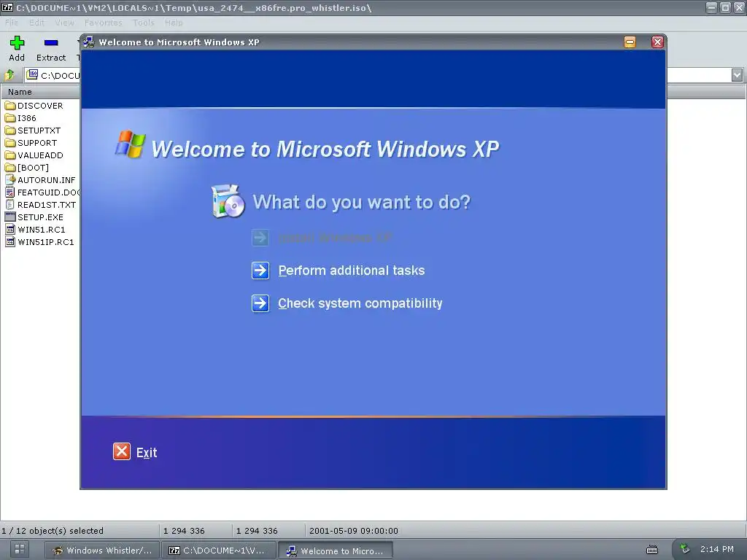The width and height of the screenshot is (747, 560).
Task: Open the Edit menu in 7-Zip
Action: (x=36, y=23)
